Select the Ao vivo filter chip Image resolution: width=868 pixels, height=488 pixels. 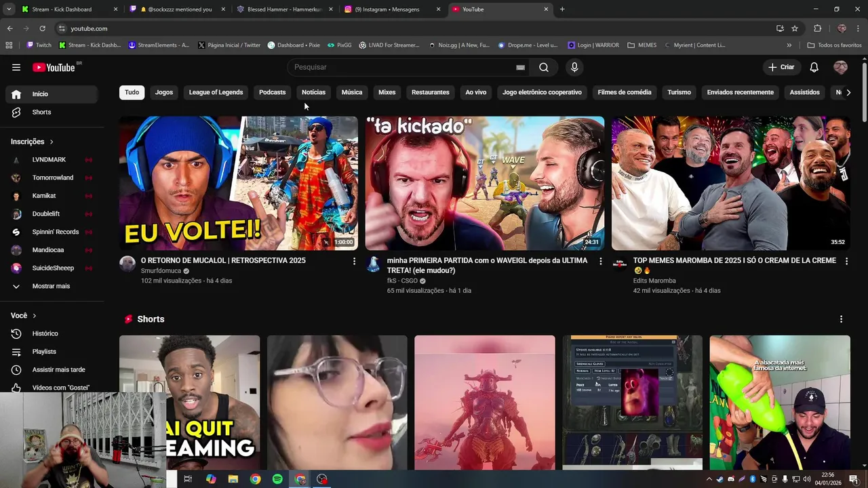pyautogui.click(x=476, y=92)
